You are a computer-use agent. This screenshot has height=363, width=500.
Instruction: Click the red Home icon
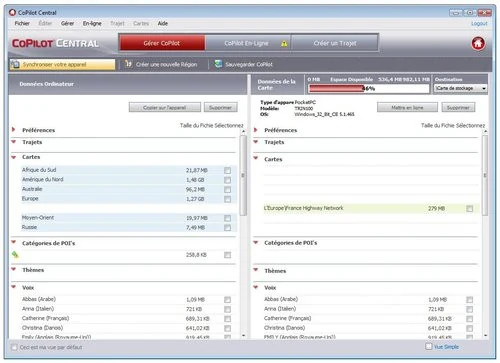coord(478,43)
